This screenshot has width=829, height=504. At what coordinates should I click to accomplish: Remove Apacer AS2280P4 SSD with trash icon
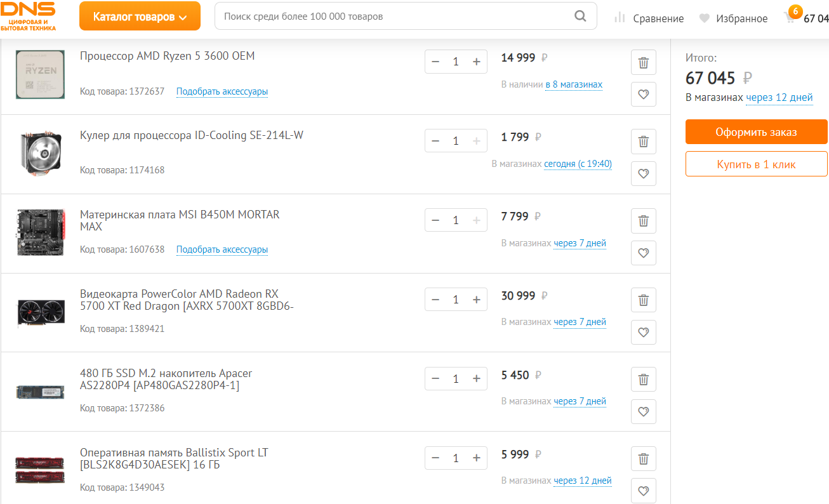coord(644,380)
